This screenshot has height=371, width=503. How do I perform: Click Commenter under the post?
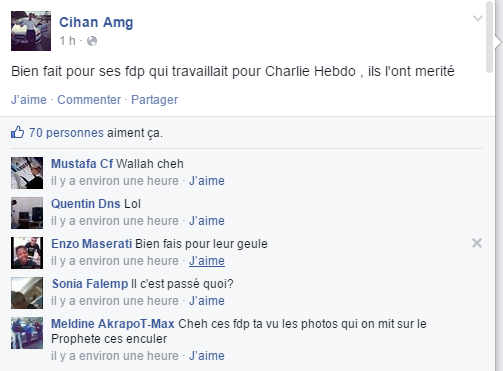[89, 100]
